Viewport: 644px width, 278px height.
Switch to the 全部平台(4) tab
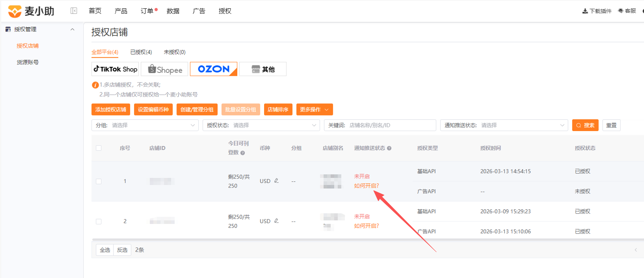pos(105,52)
